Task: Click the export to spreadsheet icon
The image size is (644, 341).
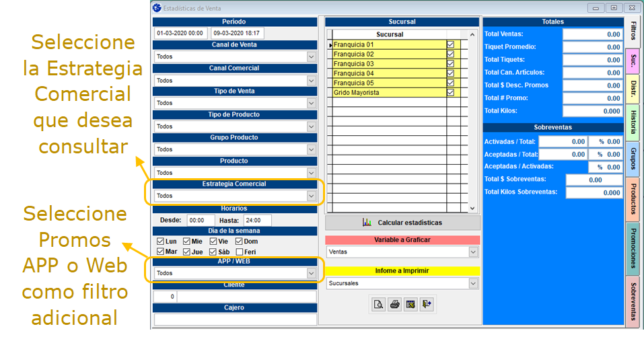Action: click(410, 305)
